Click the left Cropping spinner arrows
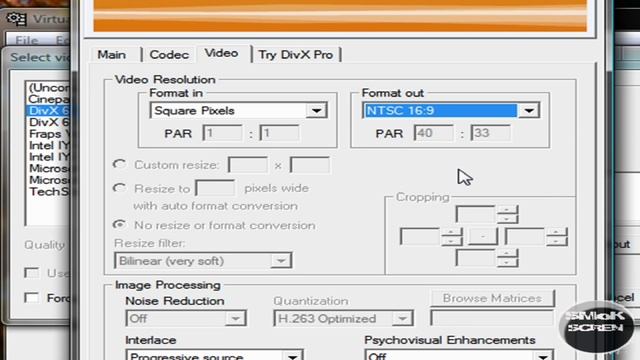640x360 pixels. pyautogui.click(x=452, y=237)
